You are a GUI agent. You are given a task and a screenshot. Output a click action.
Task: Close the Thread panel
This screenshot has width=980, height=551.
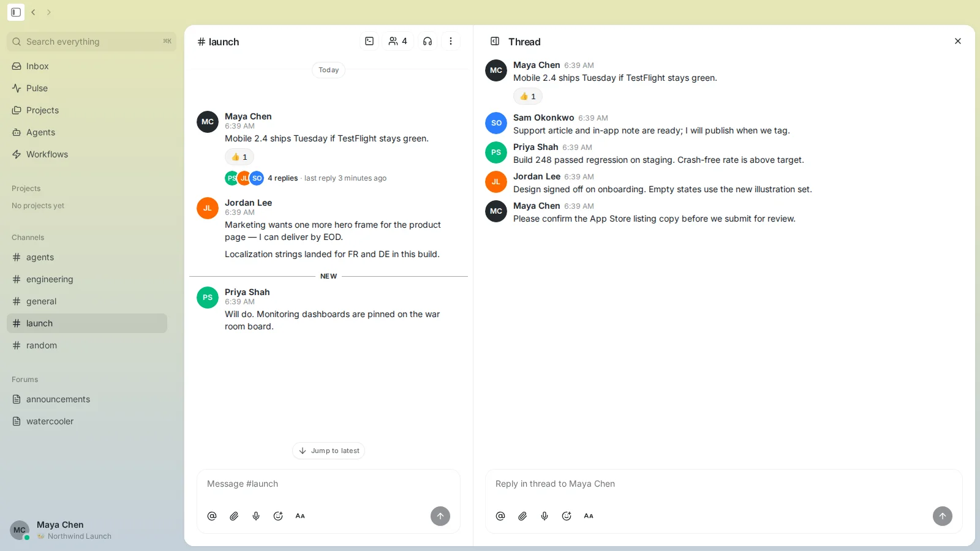click(x=958, y=41)
